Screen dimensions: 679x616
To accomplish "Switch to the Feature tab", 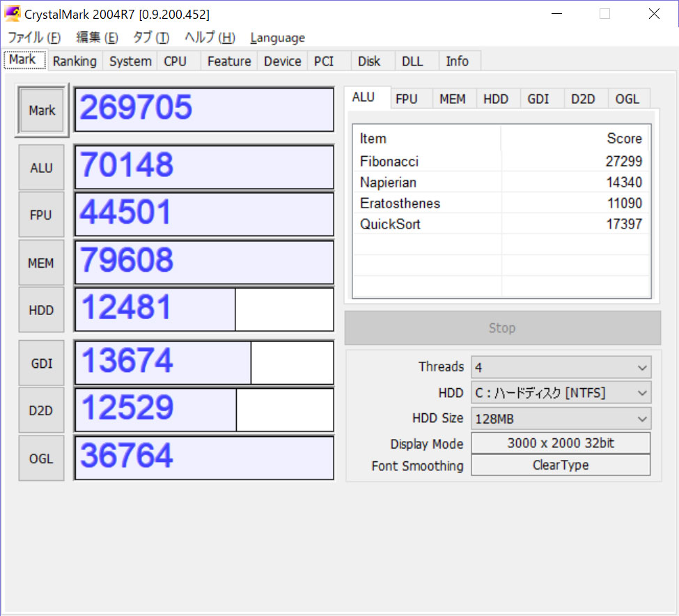I will [x=229, y=61].
